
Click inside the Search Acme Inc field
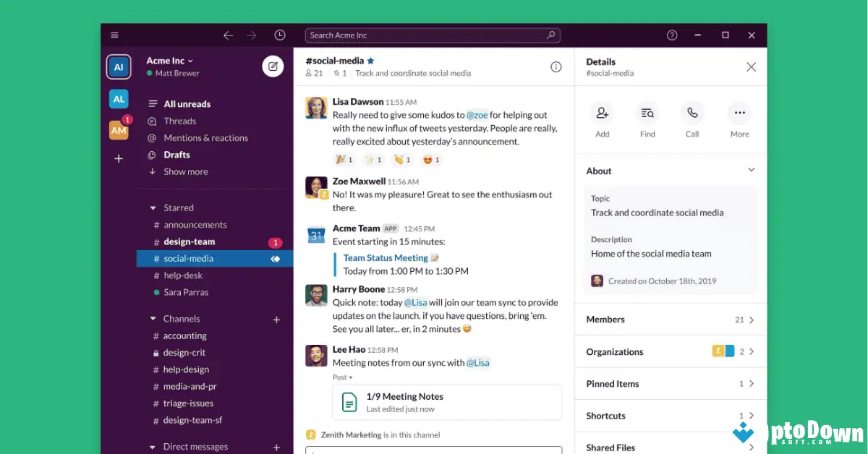pyautogui.click(x=432, y=34)
